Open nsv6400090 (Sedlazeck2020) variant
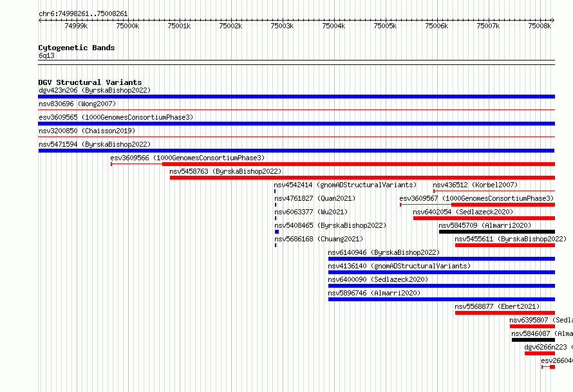573x392 pixels. tap(378, 279)
